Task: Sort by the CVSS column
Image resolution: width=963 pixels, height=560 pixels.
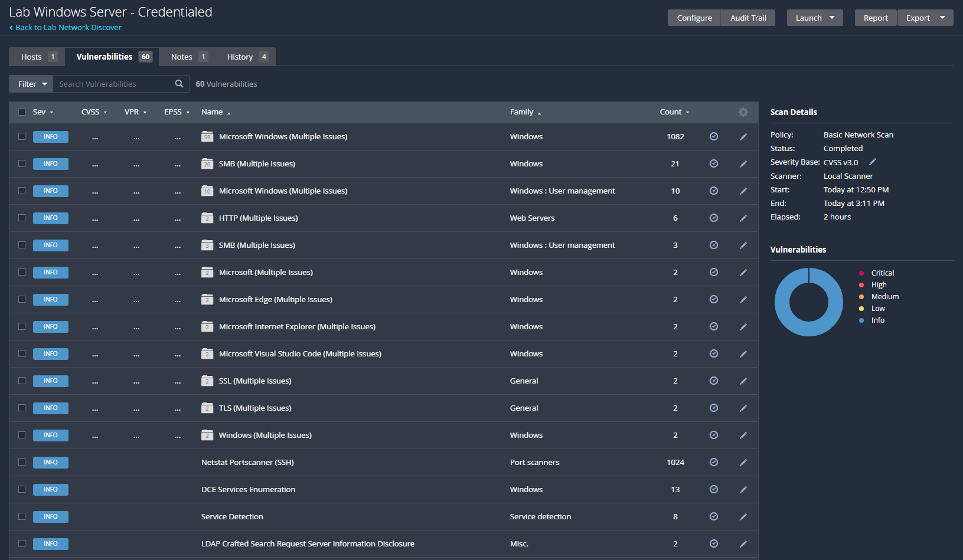Action: click(x=94, y=112)
